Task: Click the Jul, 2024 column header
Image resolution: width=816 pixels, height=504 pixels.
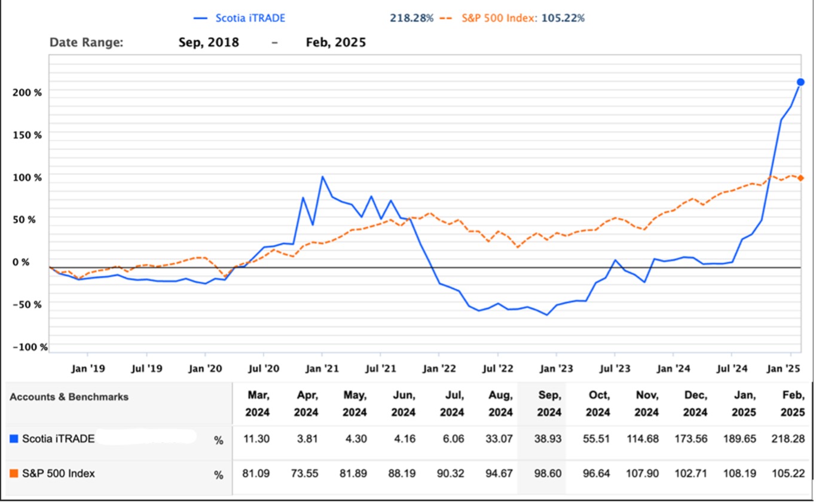Action: click(452, 404)
